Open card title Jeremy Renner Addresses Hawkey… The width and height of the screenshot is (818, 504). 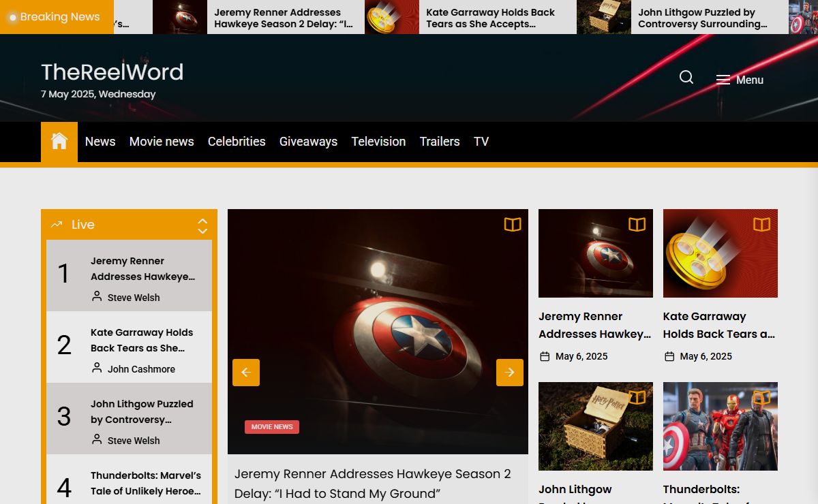pos(595,325)
